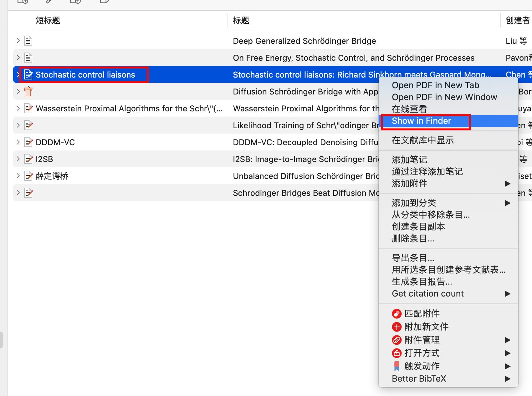Click the red plus icon for 附加新文件
The height and width of the screenshot is (396, 532).
point(396,327)
